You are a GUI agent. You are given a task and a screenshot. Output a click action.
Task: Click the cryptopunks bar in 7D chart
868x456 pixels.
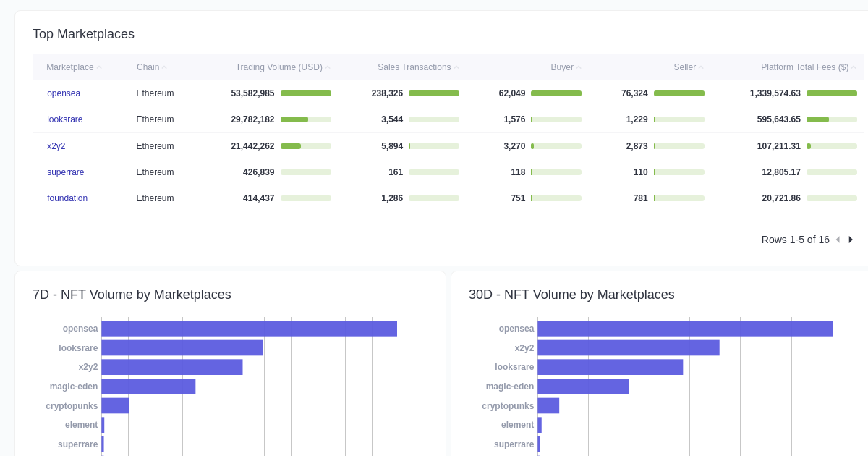click(115, 405)
